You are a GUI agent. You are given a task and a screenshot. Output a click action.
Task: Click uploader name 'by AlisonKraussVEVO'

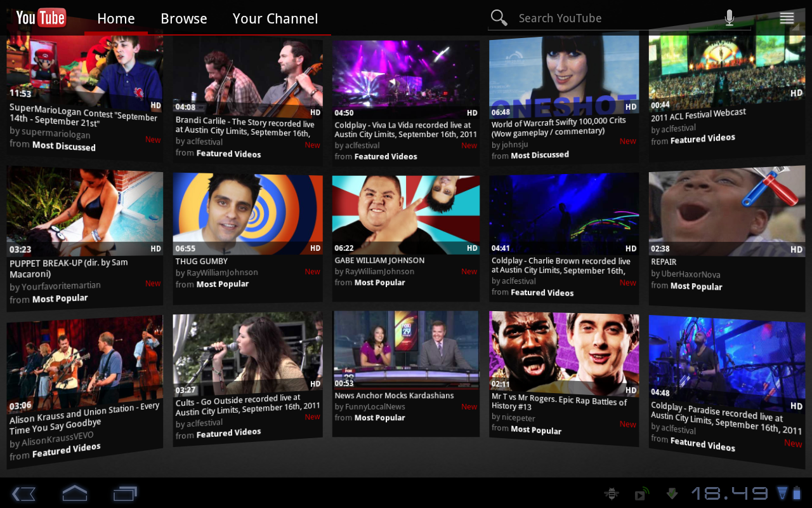click(x=51, y=439)
